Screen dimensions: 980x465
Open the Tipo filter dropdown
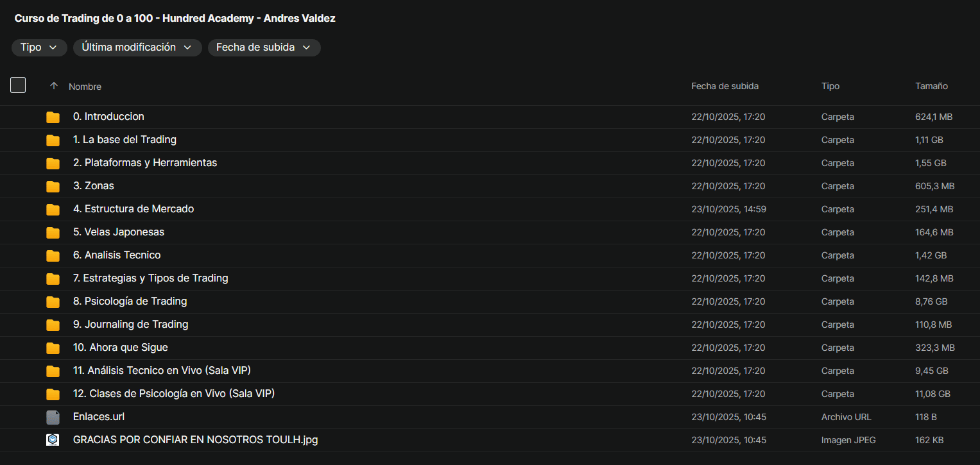point(39,47)
